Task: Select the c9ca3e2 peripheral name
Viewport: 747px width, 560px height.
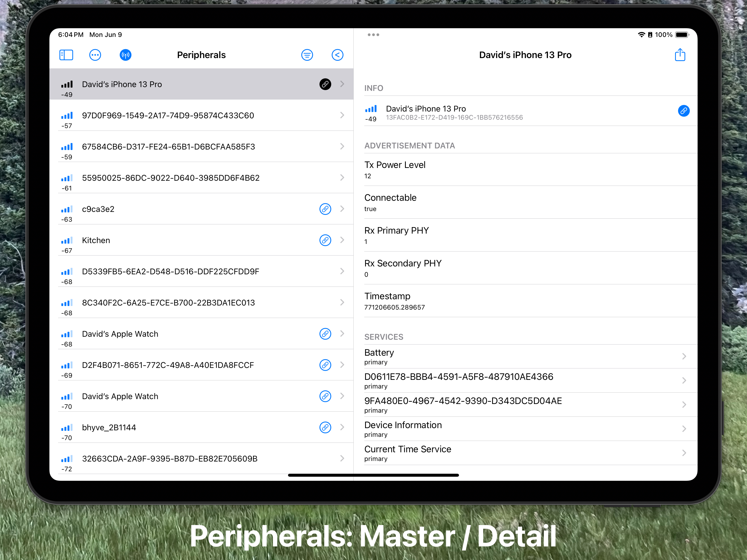Action: coord(98,209)
